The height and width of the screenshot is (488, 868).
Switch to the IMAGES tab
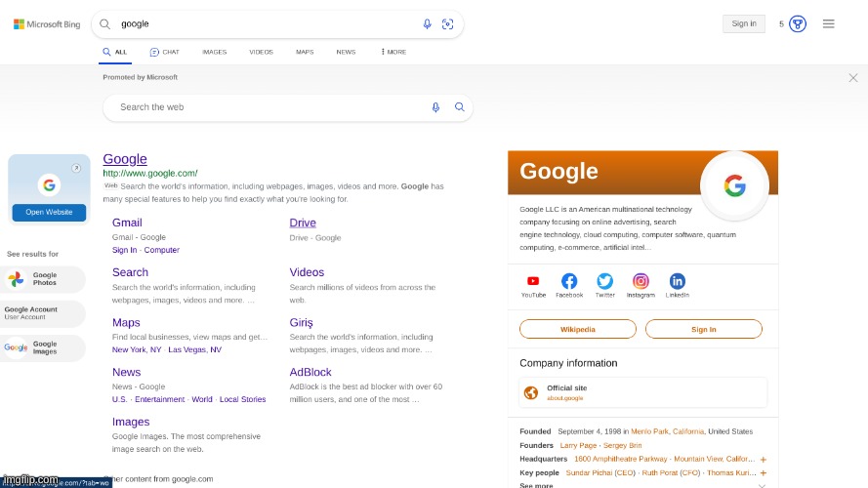coord(214,52)
